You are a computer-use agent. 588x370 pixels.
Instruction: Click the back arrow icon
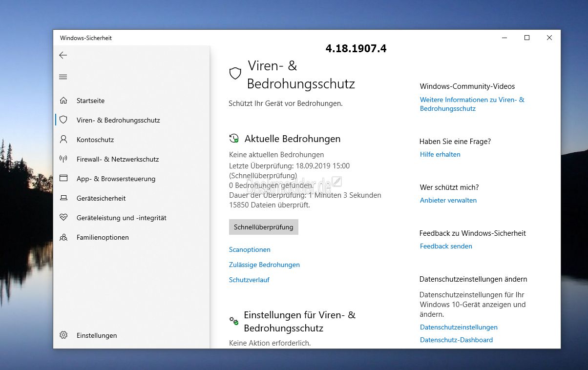(63, 55)
